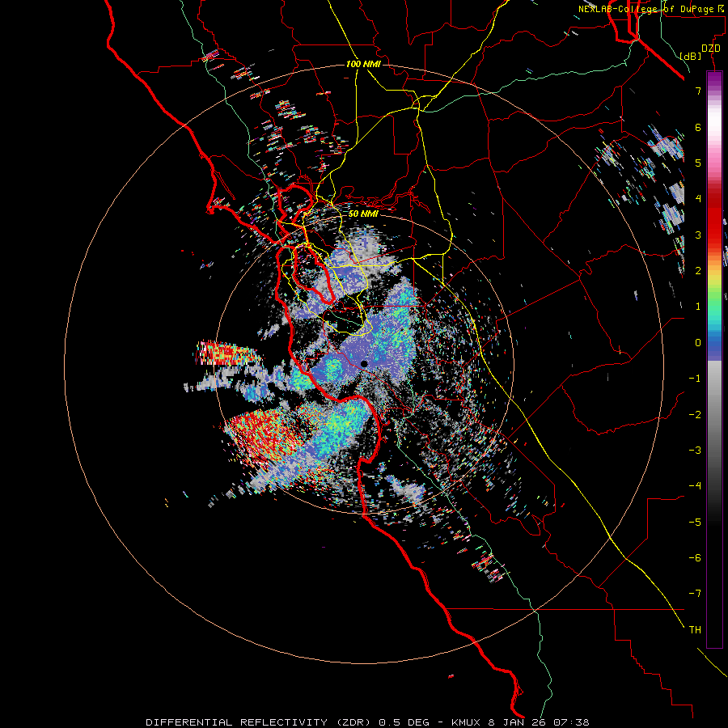Screen dimensions: 728x728
Task: Click the black radar site dot at the center
Action: pyautogui.click(x=364, y=364)
